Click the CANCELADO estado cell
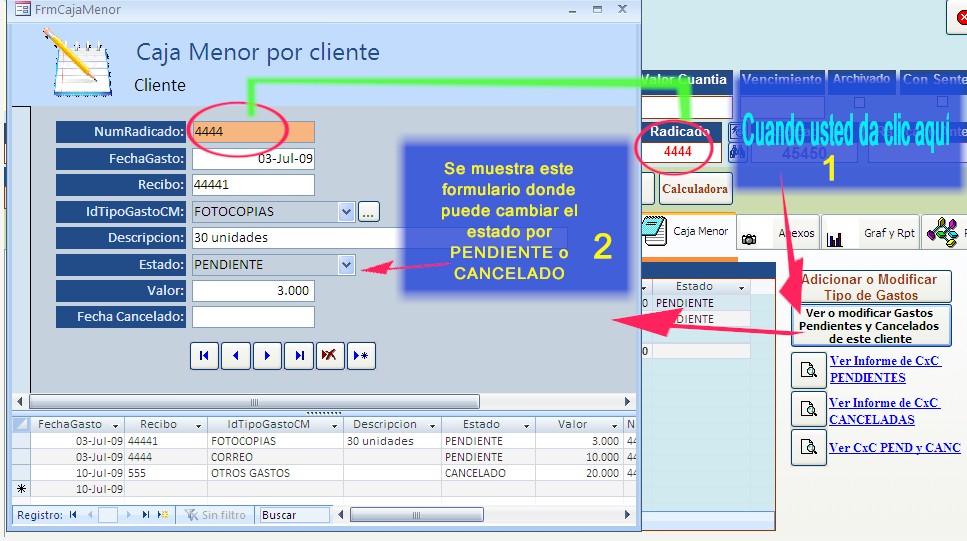 pos(488,473)
